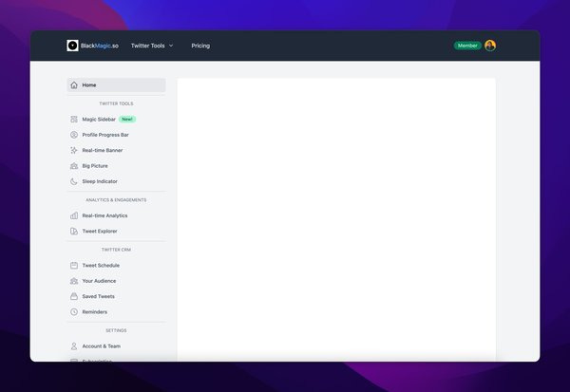Click the green Member badge
570x392 pixels.
click(x=467, y=46)
